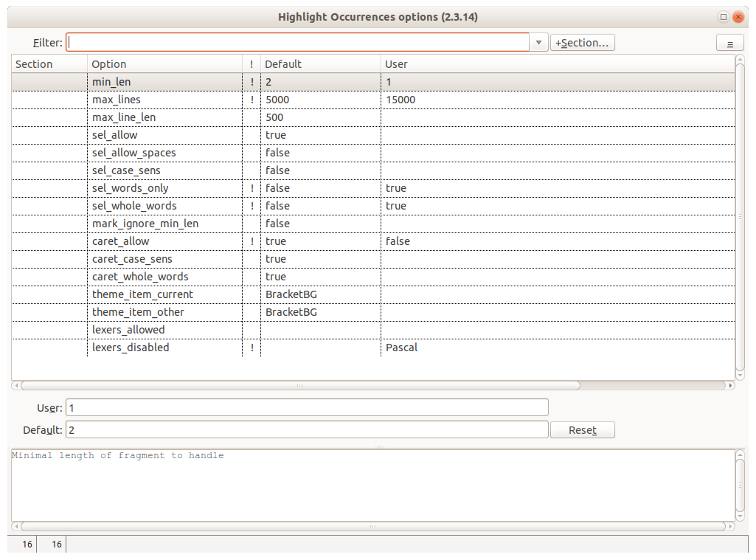Sort by the Default column header
This screenshot has height=560, width=756.
pos(321,64)
